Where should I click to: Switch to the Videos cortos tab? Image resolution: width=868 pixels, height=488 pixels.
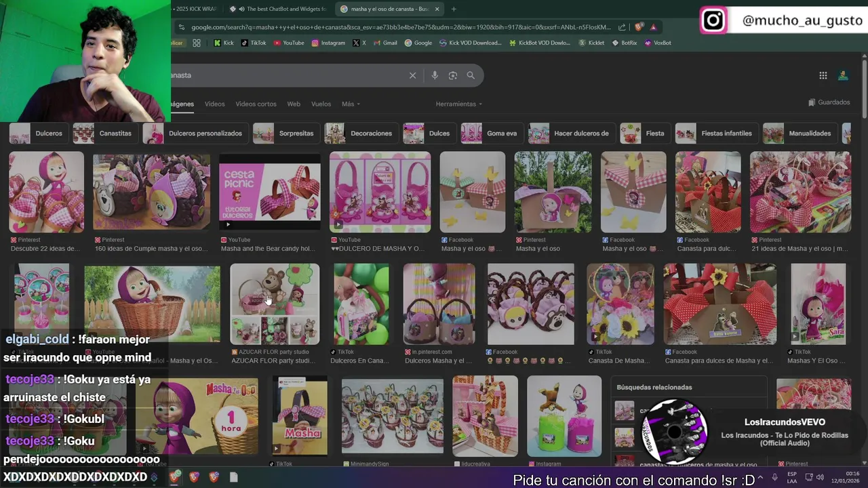pyautogui.click(x=256, y=104)
